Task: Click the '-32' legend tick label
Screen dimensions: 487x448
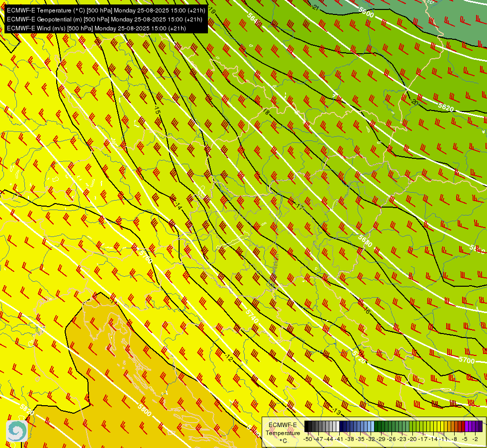Action: tap(371, 439)
